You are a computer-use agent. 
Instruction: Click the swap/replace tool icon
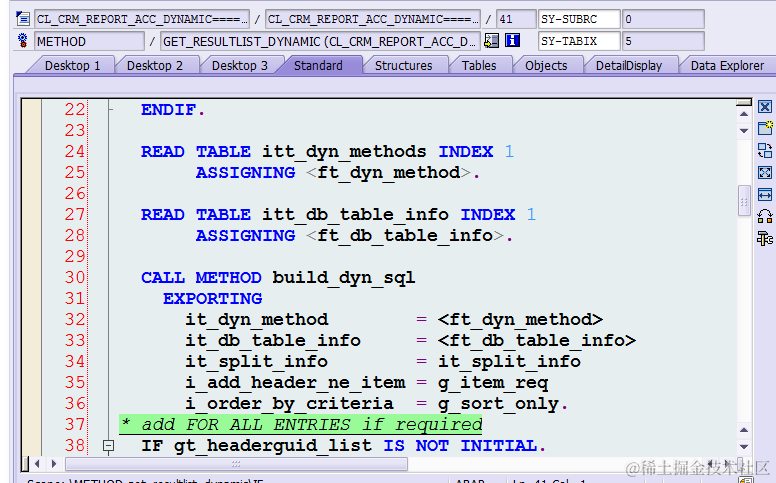pos(765,150)
